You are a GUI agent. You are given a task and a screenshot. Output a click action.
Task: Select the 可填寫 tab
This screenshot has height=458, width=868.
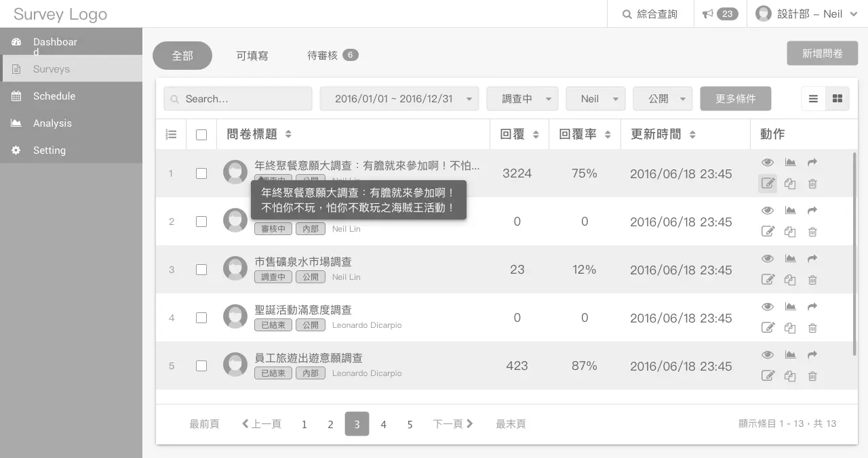tap(252, 56)
